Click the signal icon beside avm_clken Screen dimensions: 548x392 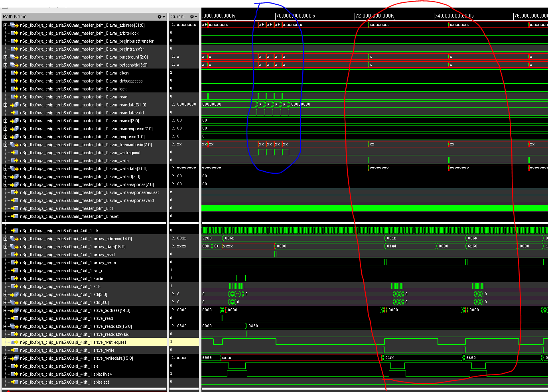click(15, 73)
